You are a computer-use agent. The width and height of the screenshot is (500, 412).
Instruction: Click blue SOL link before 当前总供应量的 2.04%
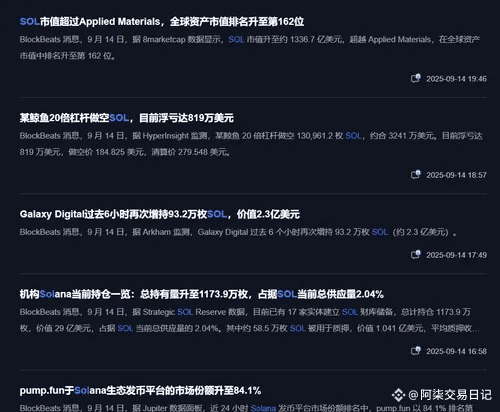point(125,329)
